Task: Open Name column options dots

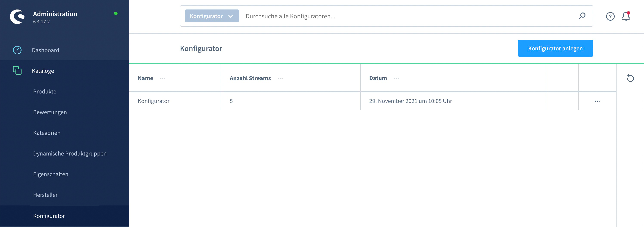Action: pos(163,78)
